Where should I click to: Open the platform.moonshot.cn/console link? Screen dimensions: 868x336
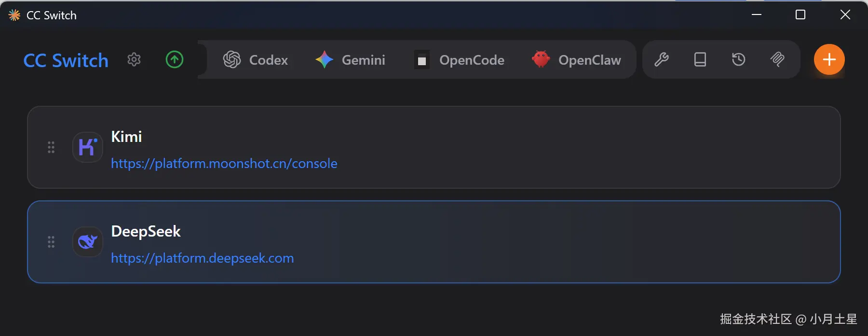(x=224, y=163)
